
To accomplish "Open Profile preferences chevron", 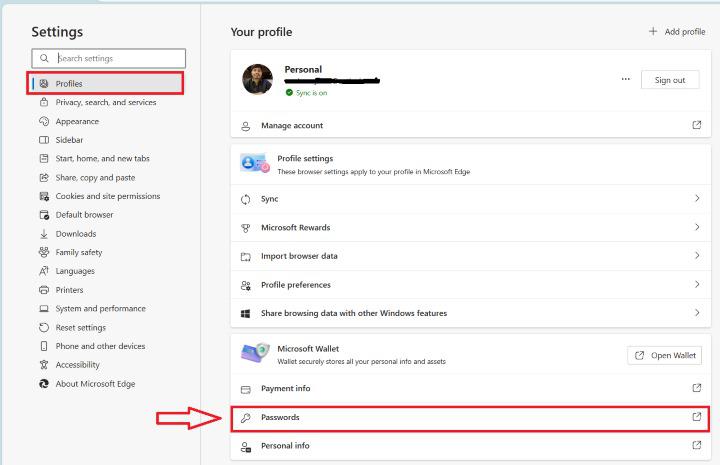I will (x=697, y=284).
